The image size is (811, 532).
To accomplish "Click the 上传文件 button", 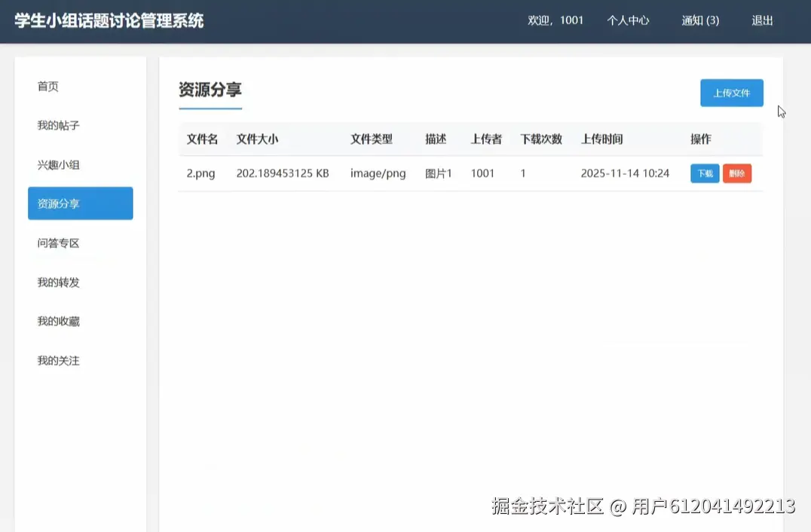I will click(x=731, y=93).
